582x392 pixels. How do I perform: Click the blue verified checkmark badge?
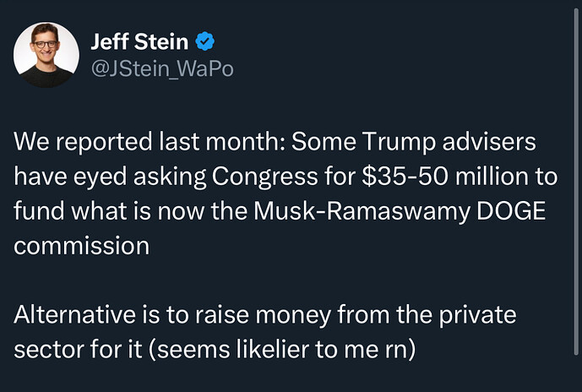[x=206, y=41]
